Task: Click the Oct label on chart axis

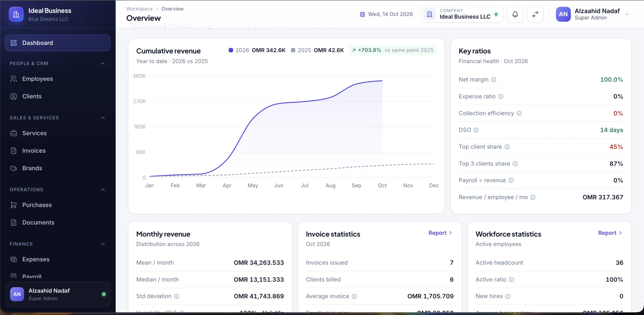Action: (382, 186)
